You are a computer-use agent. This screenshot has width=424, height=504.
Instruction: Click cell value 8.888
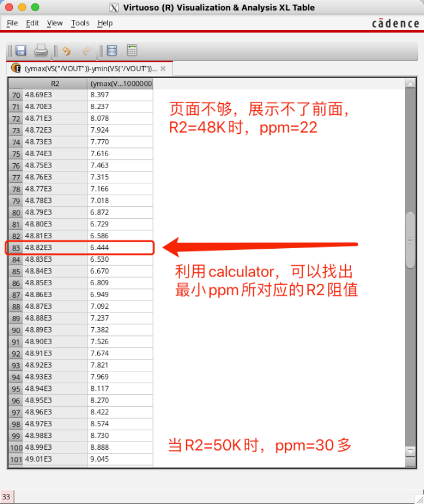point(121,447)
